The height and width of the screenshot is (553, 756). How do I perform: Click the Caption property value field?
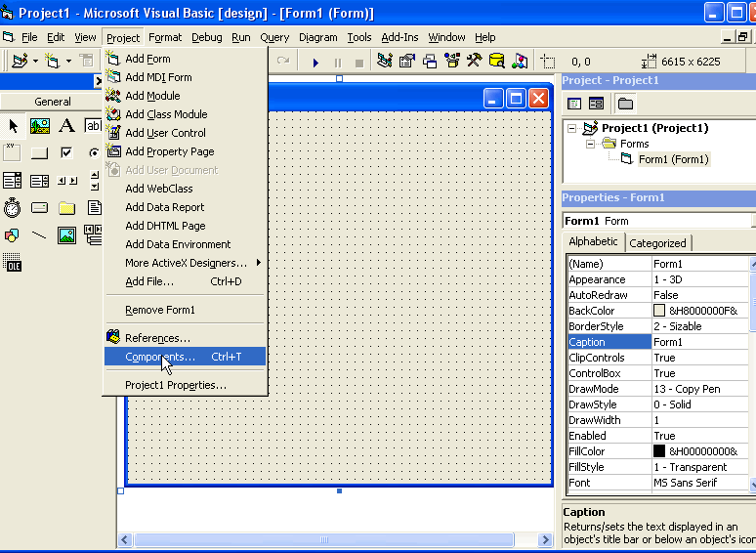pos(699,342)
